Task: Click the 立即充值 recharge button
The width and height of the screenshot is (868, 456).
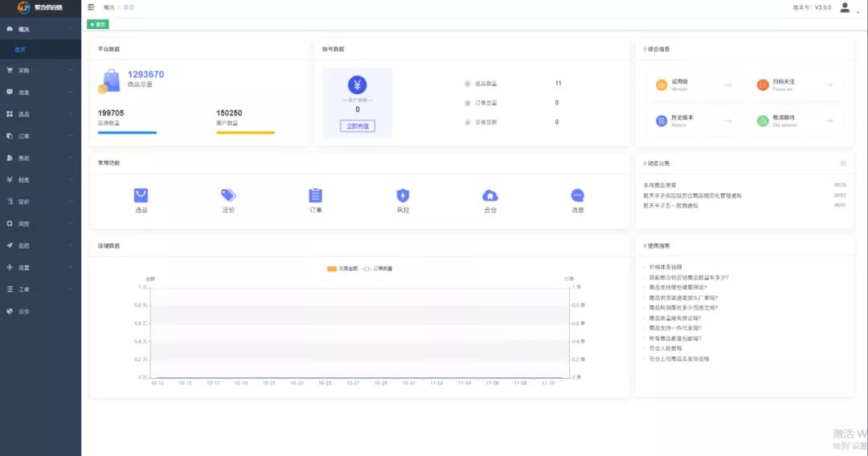Action: pos(358,125)
